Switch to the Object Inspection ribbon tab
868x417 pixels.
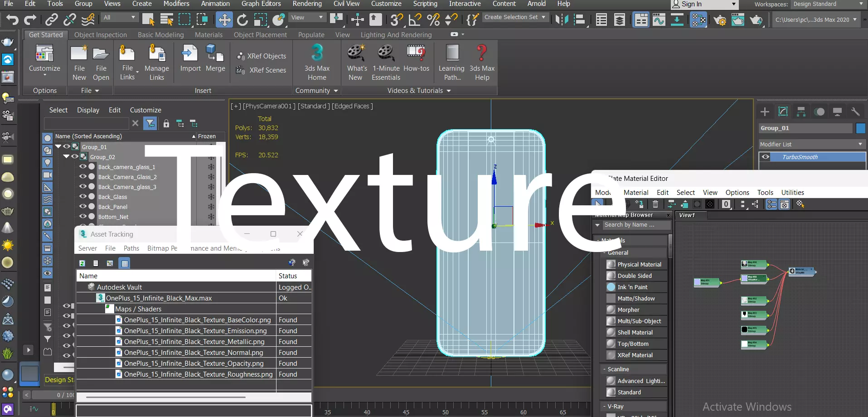[101, 35]
